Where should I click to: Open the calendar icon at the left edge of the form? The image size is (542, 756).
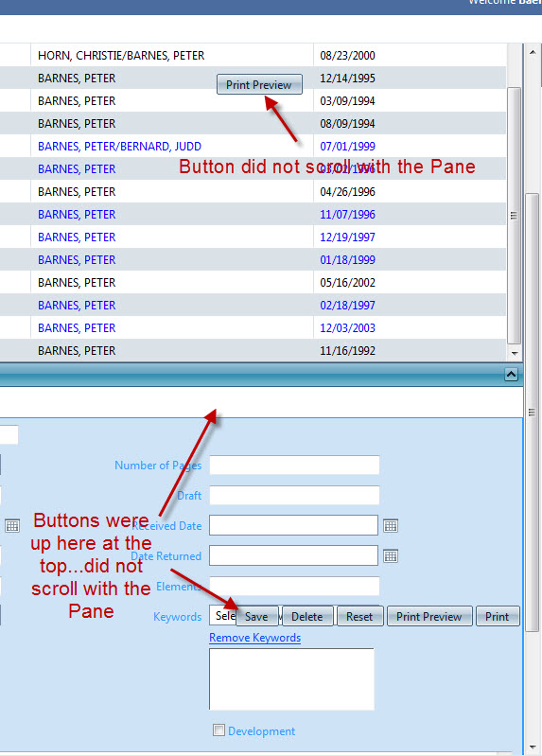pyautogui.click(x=12, y=525)
